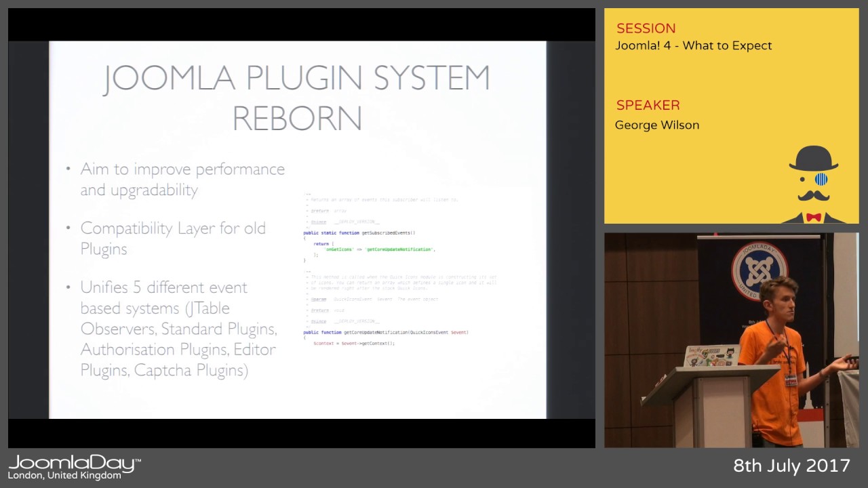
Task: Click the bullet "Aim to improve performance and upgradability"
Action: 182,179
